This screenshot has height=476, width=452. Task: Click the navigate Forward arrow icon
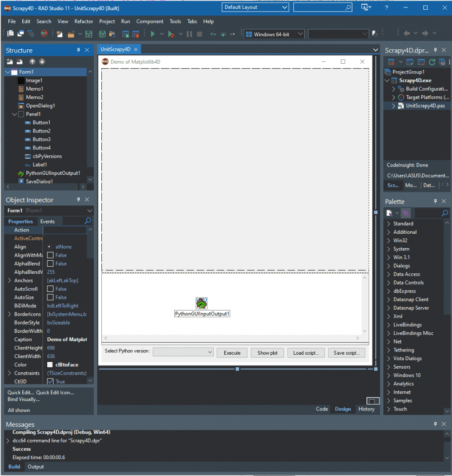coord(426,33)
